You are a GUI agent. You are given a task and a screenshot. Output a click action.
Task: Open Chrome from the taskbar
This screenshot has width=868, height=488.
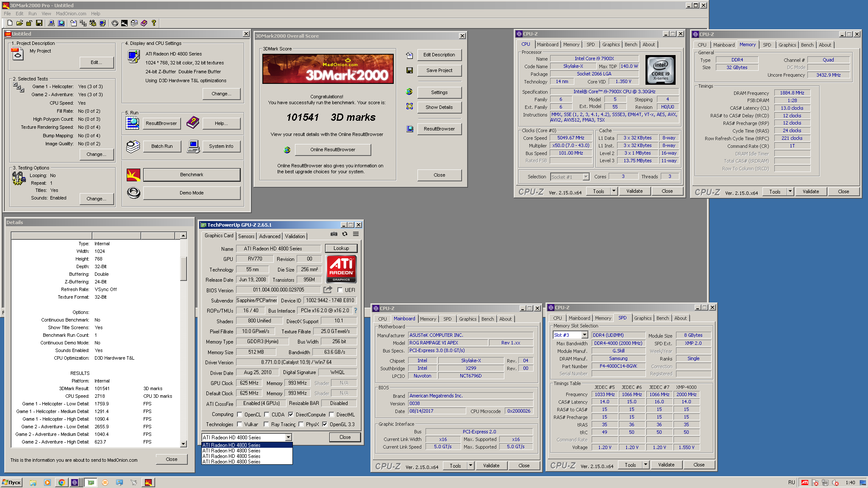[61, 482]
